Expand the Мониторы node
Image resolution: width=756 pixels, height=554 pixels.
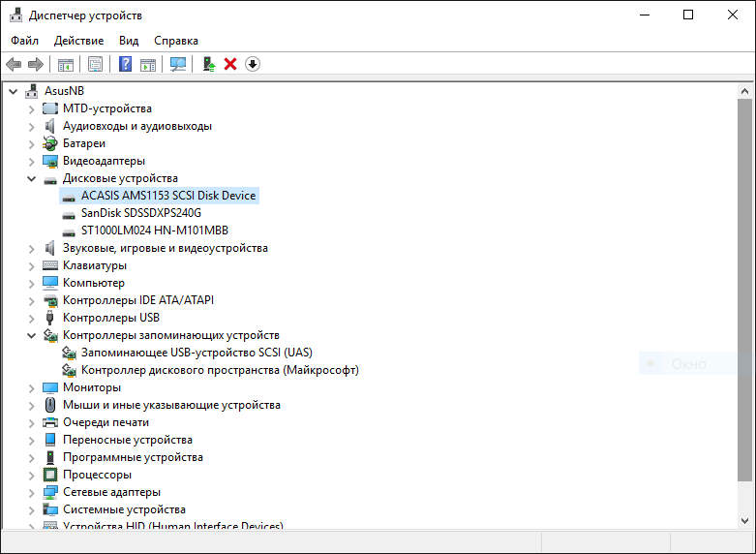tap(31, 388)
